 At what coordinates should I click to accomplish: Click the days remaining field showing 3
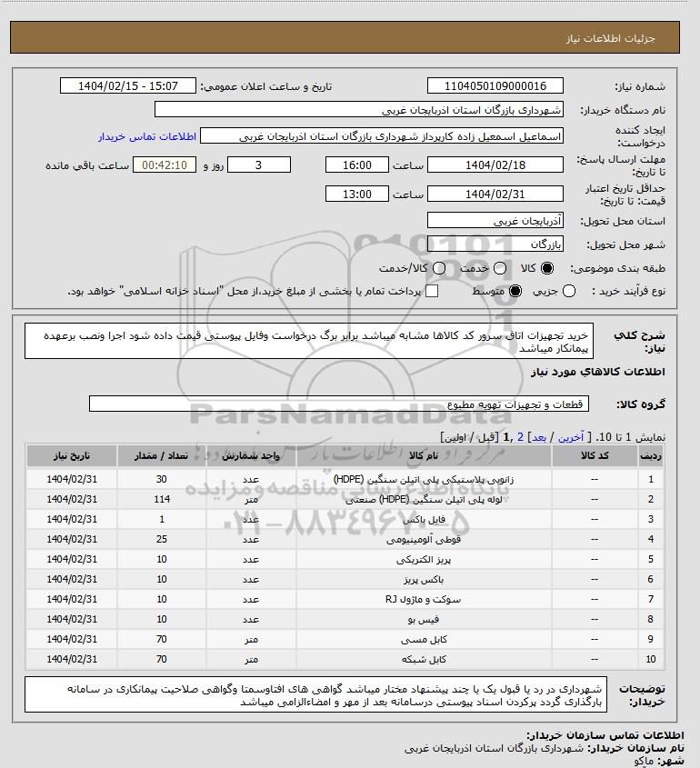click(x=259, y=165)
